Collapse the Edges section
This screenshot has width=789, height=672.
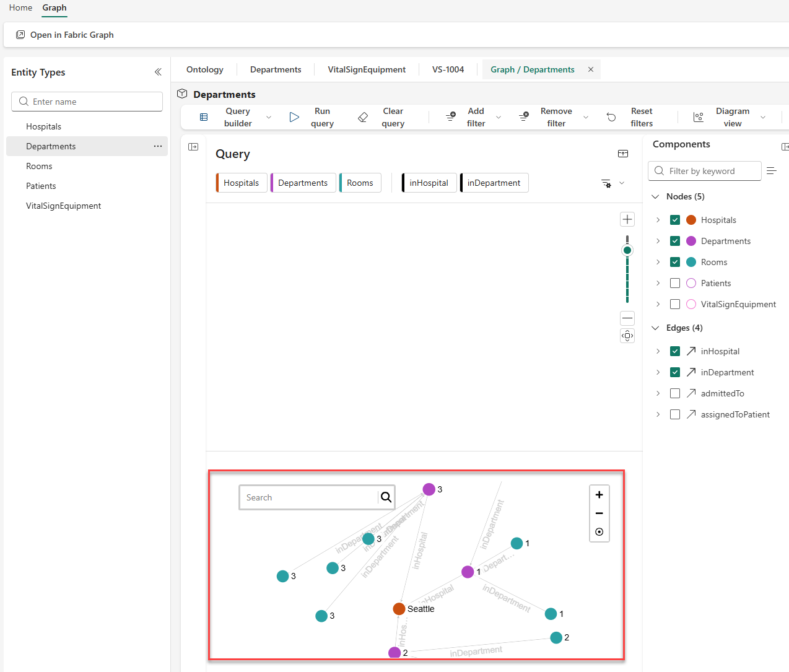655,328
